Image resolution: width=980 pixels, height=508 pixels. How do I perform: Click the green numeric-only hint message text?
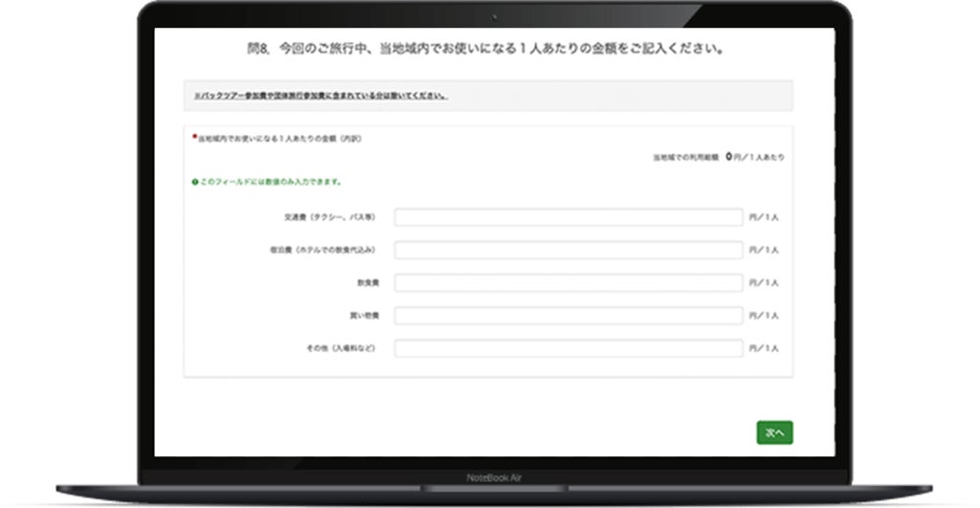(271, 182)
